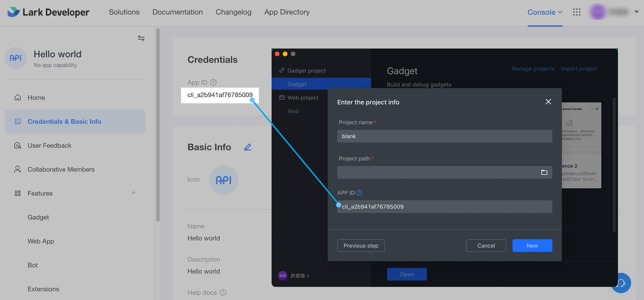Screen dimensions: 644x300
Task: Click the App ID help question icon
Action: [x=213, y=82]
